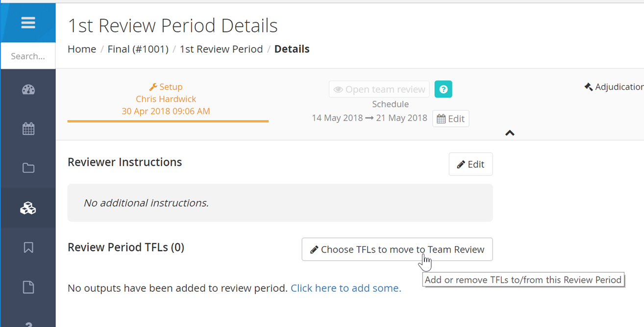Image resolution: width=644 pixels, height=327 pixels.
Task: Go to the Home breadcrumb
Action: tap(82, 49)
